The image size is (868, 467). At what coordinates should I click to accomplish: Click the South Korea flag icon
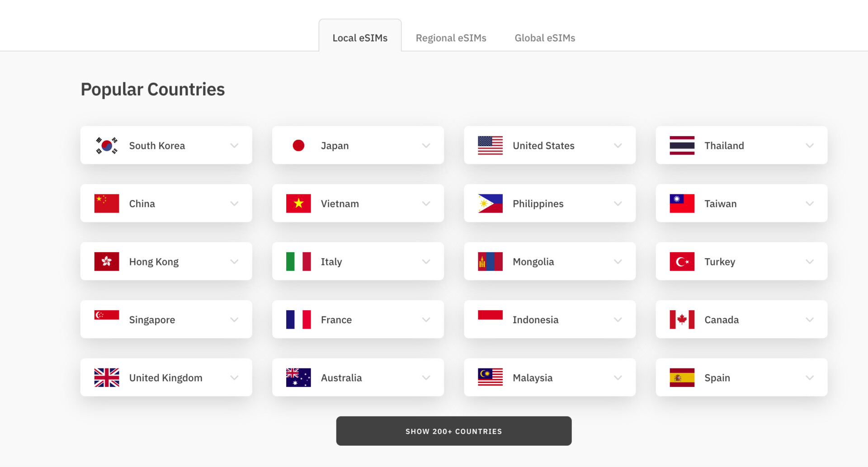point(107,146)
